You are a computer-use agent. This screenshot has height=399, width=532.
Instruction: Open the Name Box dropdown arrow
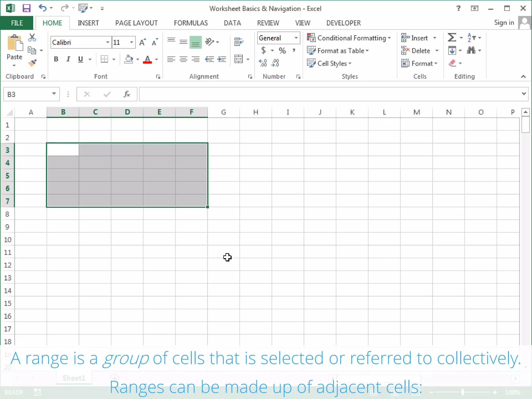coord(54,94)
